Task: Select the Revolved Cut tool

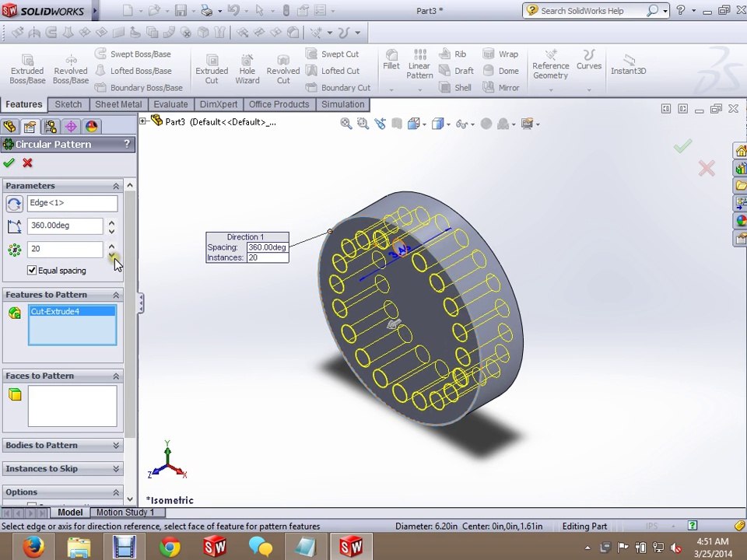Action: click(283, 69)
